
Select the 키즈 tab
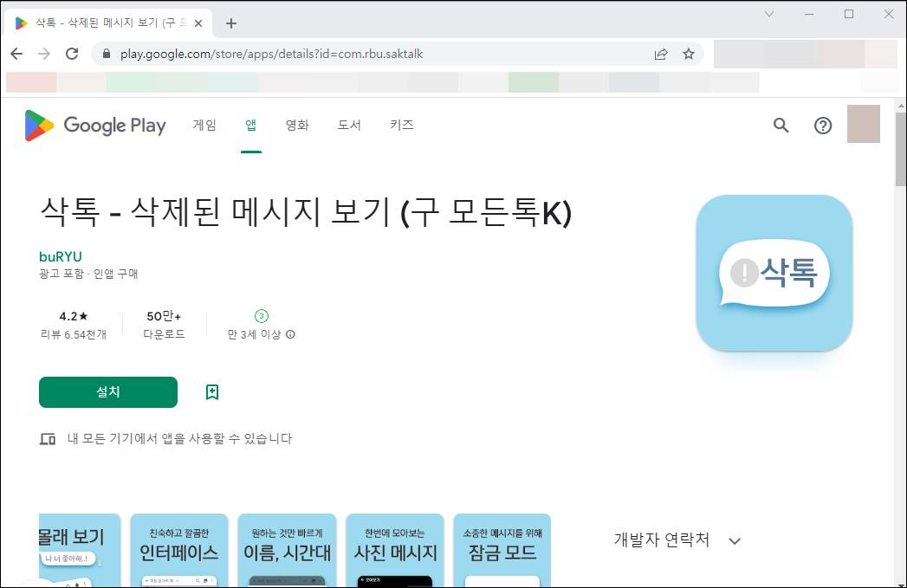pos(401,125)
